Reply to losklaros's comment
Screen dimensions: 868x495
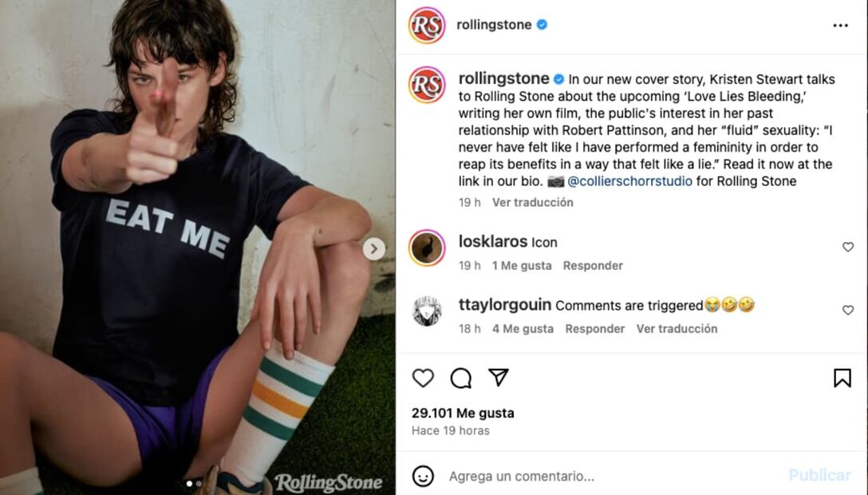[x=593, y=265]
